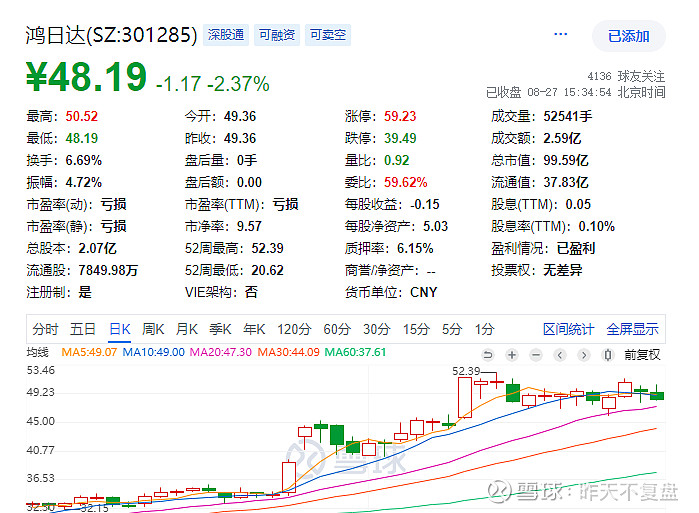
Task: Click 流通值 value 37.83亿
Action: (x=566, y=182)
